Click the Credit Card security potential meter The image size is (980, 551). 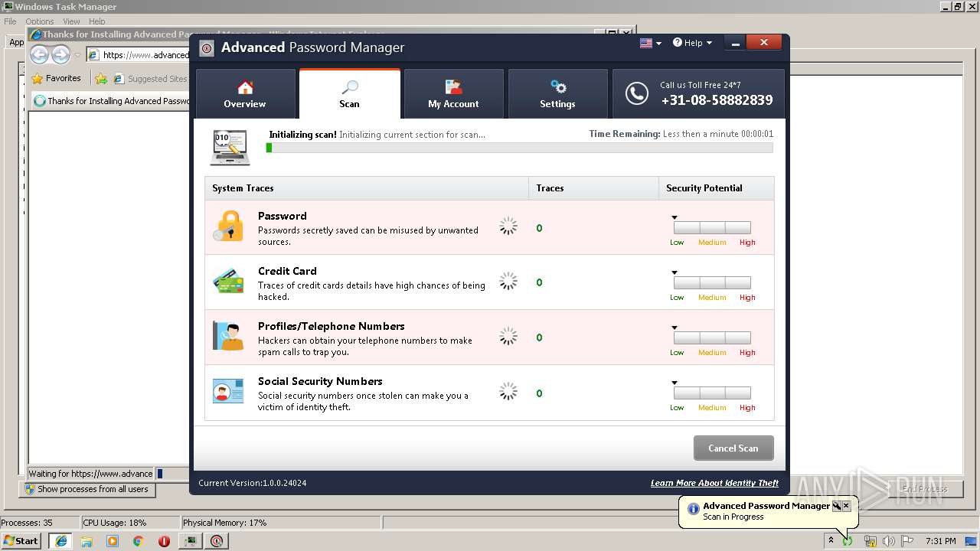[x=712, y=282]
